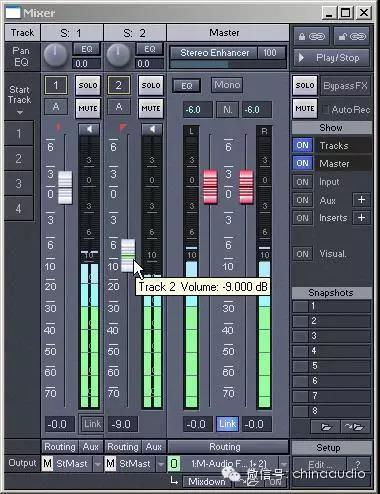Screen dimensions: 380x494
Task: Solo Track 1 with SOLO button
Action: click(x=88, y=85)
